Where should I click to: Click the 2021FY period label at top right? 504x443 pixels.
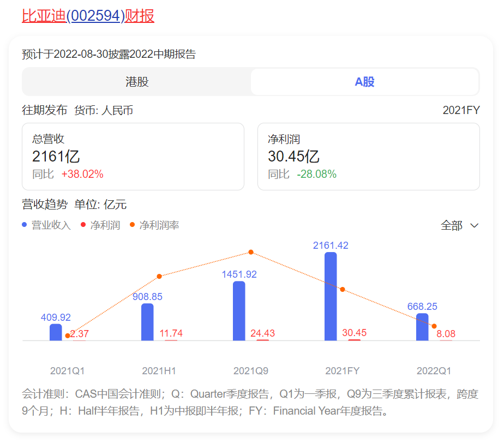click(x=461, y=110)
